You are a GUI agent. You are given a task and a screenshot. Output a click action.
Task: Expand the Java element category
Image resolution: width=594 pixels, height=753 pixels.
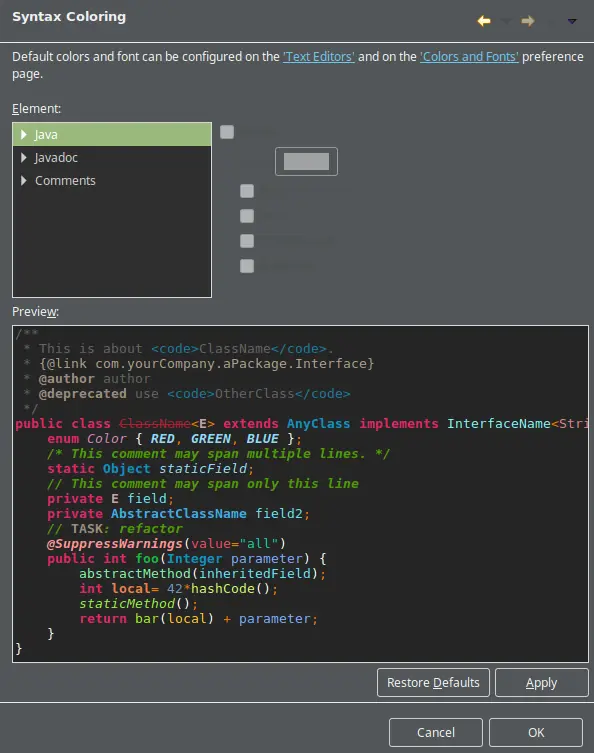tap(24, 134)
